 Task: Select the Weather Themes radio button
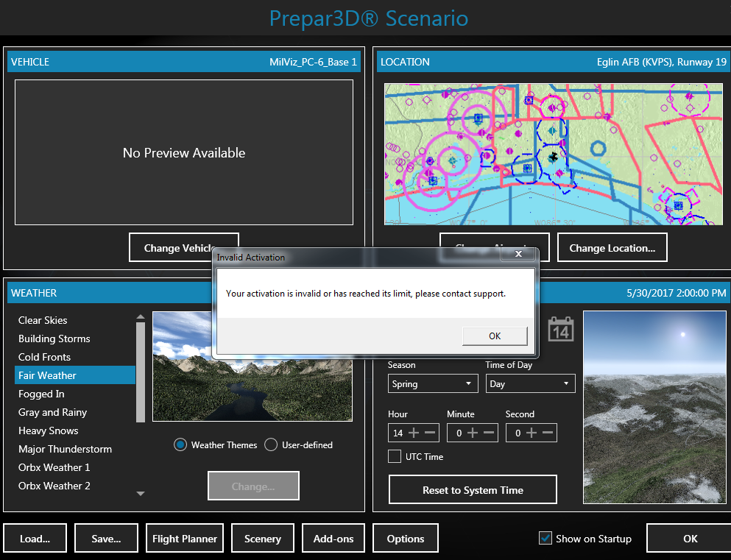point(180,445)
